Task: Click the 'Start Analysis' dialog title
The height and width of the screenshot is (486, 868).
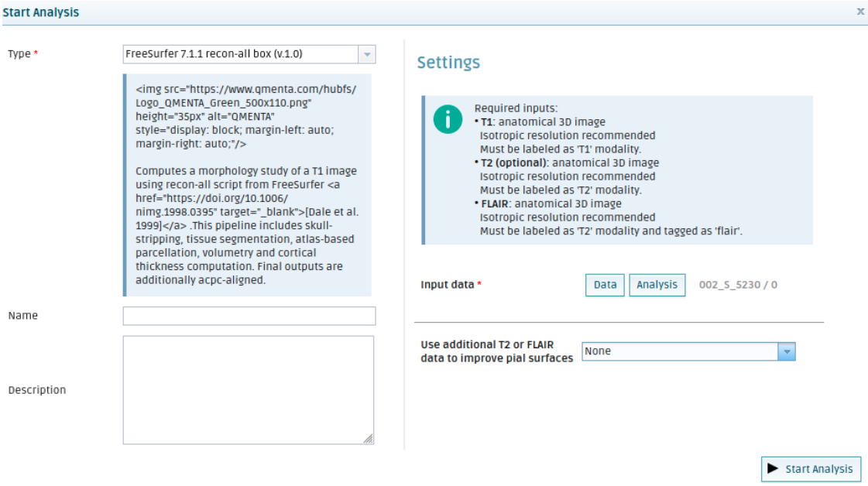Action: (40, 12)
